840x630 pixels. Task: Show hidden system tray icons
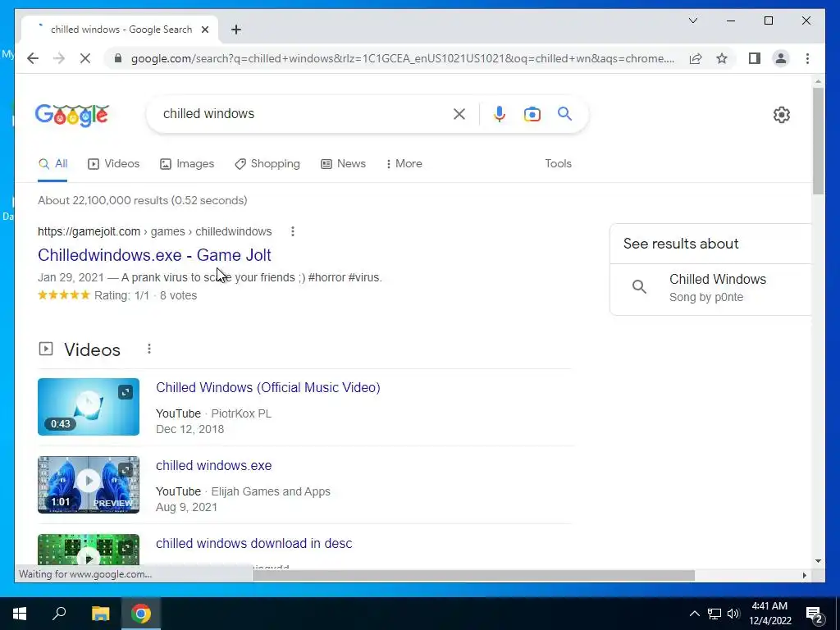694,614
